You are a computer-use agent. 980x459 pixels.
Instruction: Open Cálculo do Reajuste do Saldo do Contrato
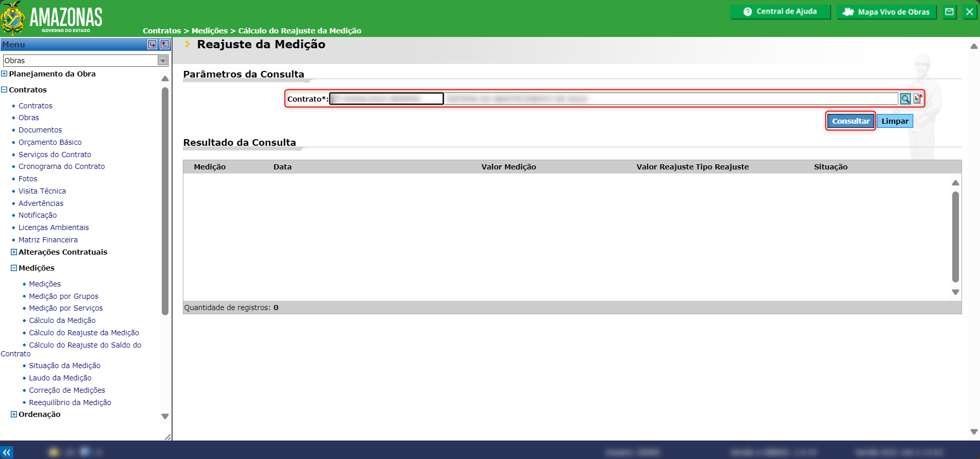click(x=85, y=345)
